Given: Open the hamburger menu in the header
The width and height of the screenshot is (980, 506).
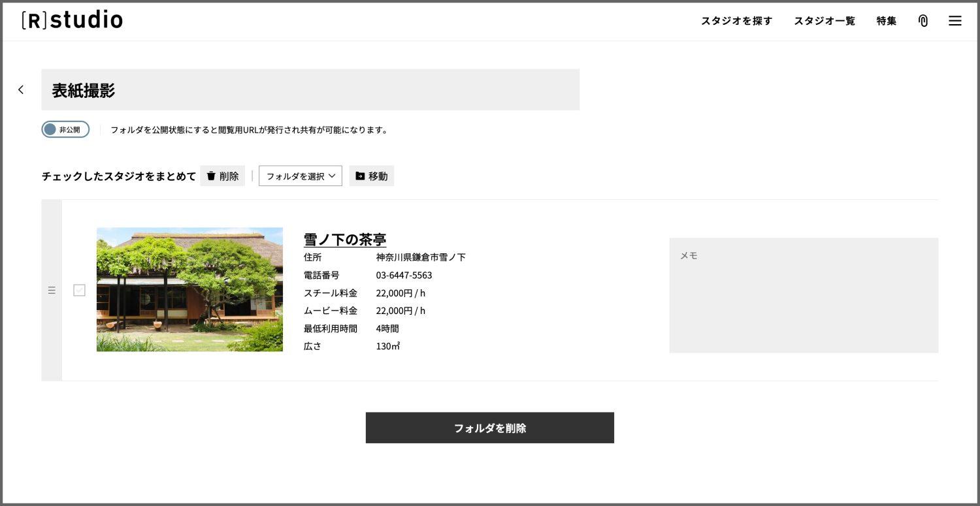Looking at the screenshot, I should coord(955,21).
